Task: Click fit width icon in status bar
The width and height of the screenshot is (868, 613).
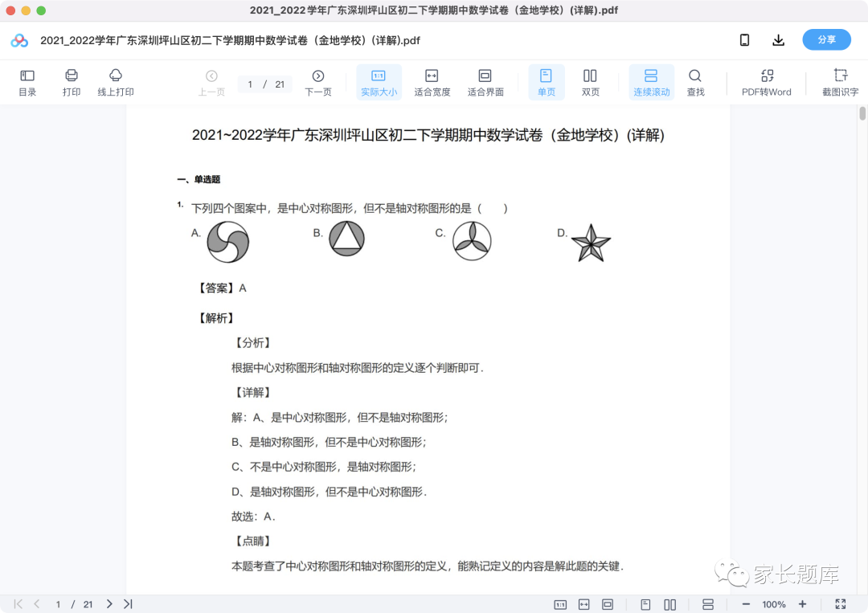Action: tap(584, 605)
